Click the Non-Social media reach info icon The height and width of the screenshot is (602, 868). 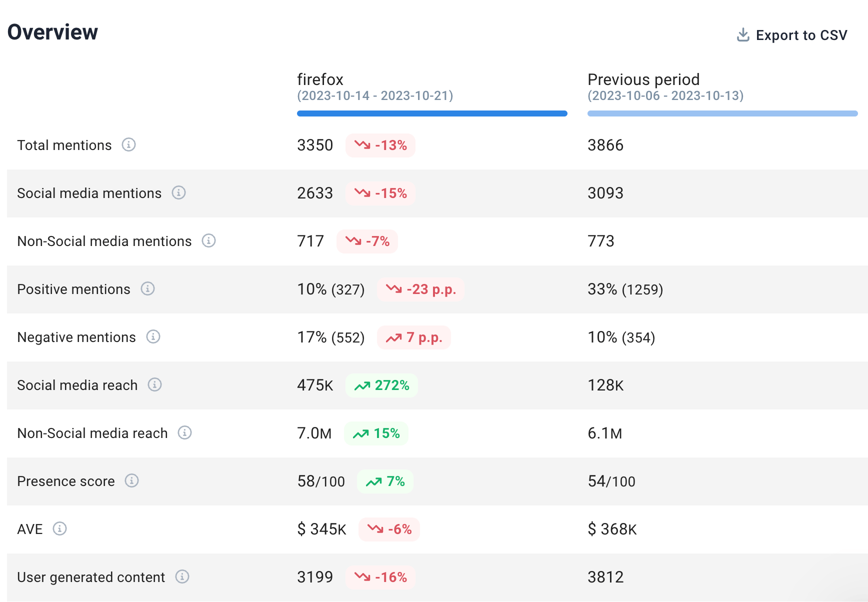[x=184, y=433]
